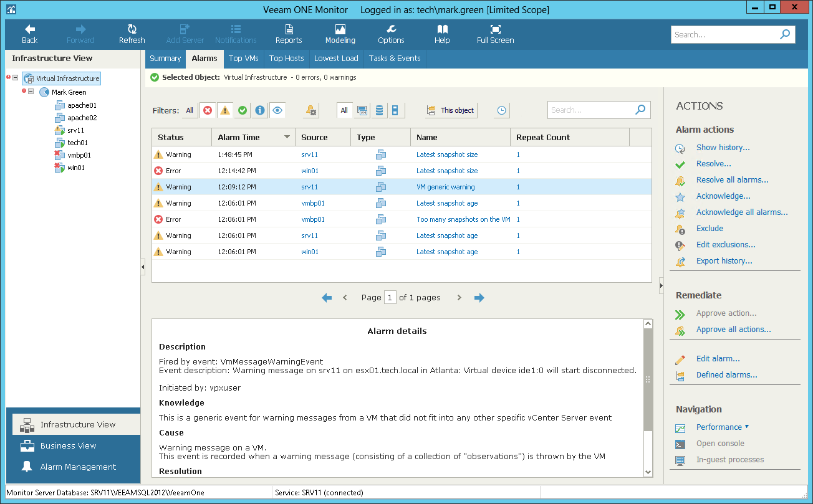Click Edit exclusions action
Image resolution: width=813 pixels, height=504 pixels.
(x=726, y=245)
